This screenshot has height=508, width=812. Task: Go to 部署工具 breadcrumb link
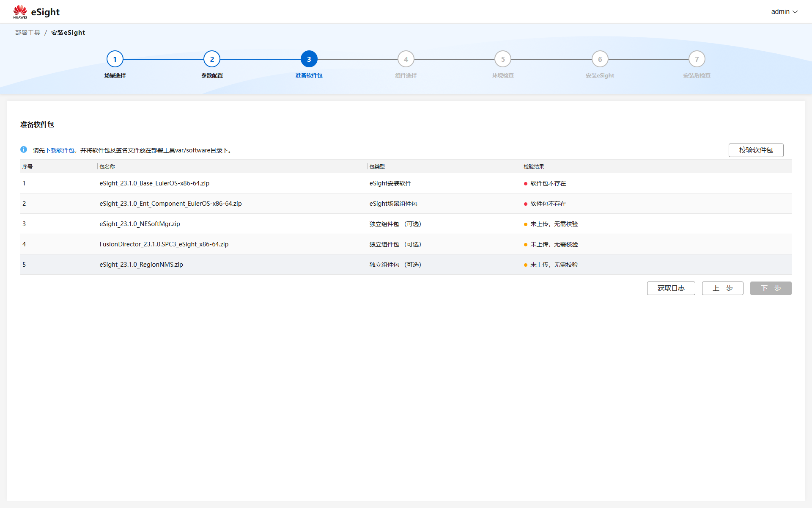[27, 33]
